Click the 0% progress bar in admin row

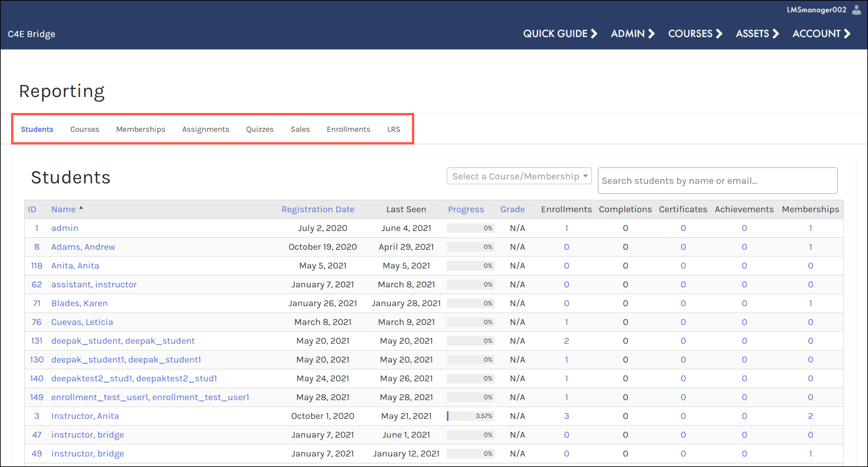click(x=471, y=228)
